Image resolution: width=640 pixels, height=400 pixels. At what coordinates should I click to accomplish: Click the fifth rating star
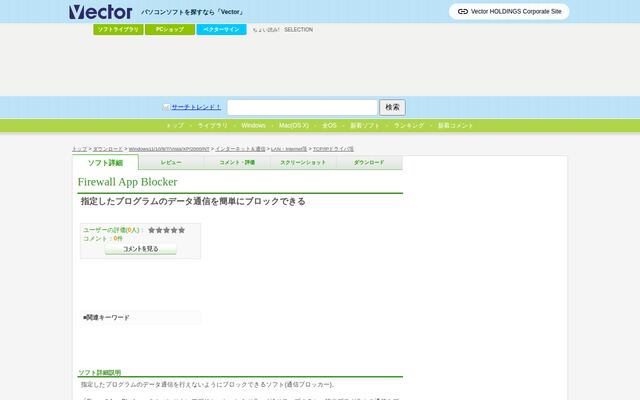coord(182,230)
